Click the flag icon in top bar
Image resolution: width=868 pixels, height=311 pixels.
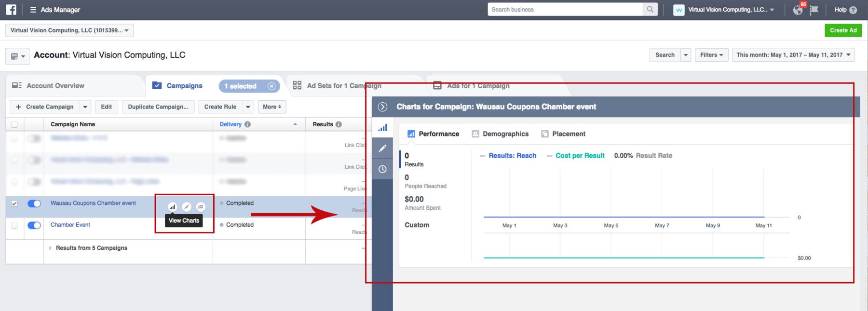(814, 10)
